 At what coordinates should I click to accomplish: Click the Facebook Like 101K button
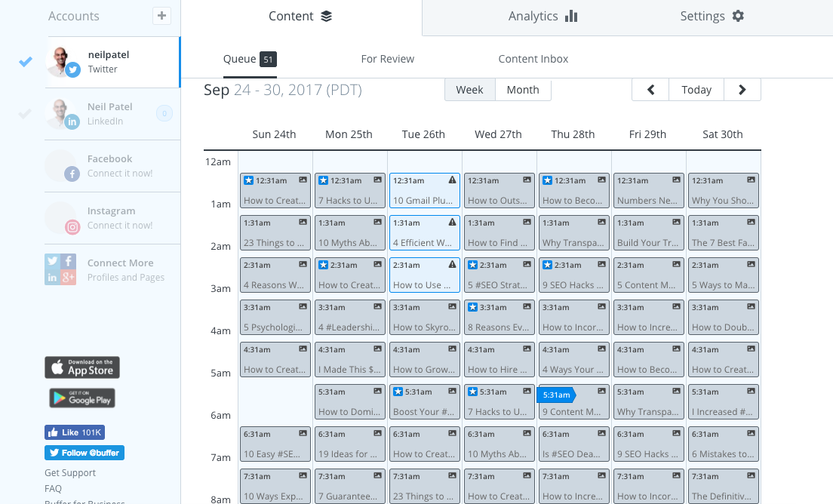(x=75, y=432)
